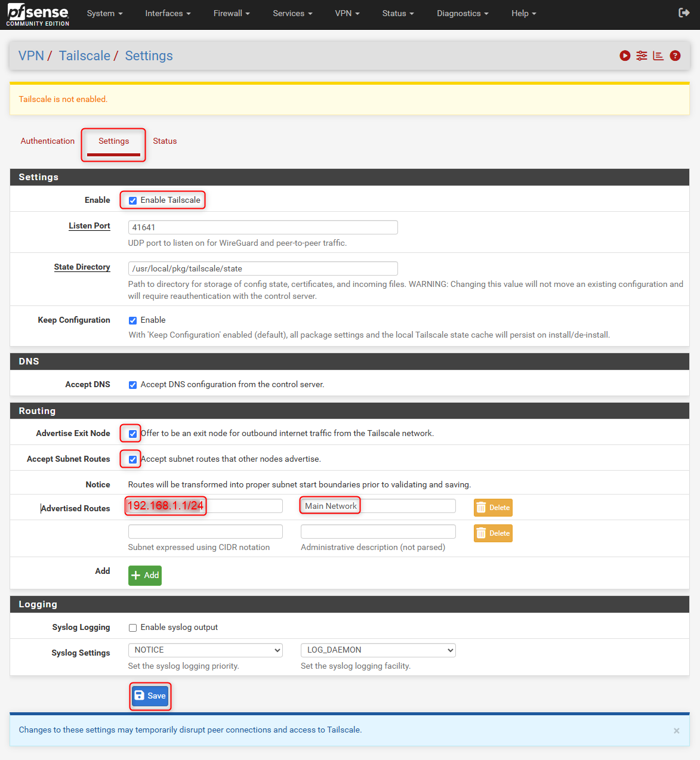Click the empty second description field
The image size is (700, 760).
(378, 532)
